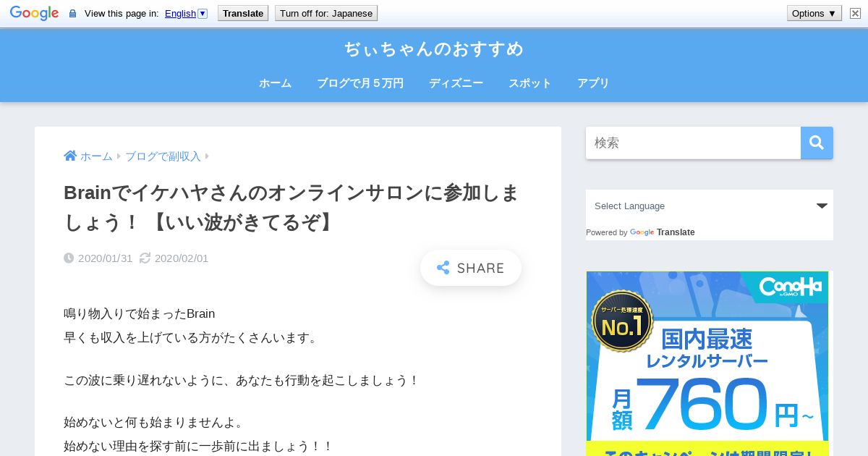This screenshot has height=456, width=868.
Task: Click the article title text
Action: (292, 208)
